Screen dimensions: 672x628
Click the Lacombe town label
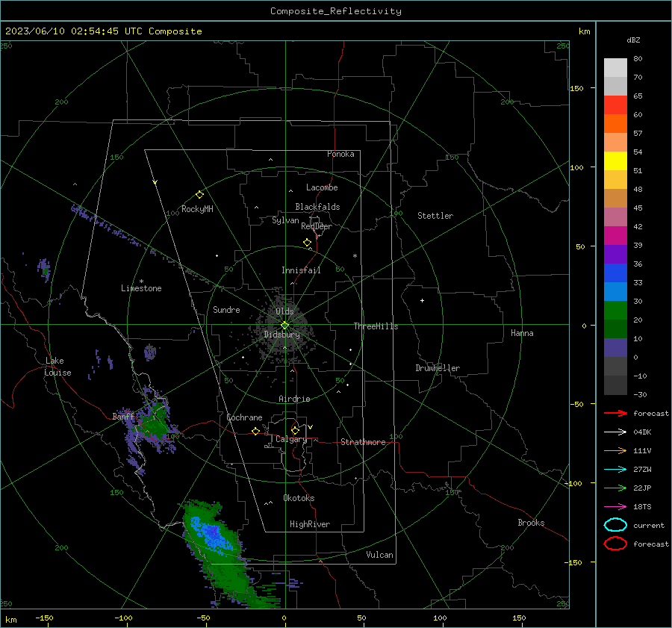[x=322, y=187]
